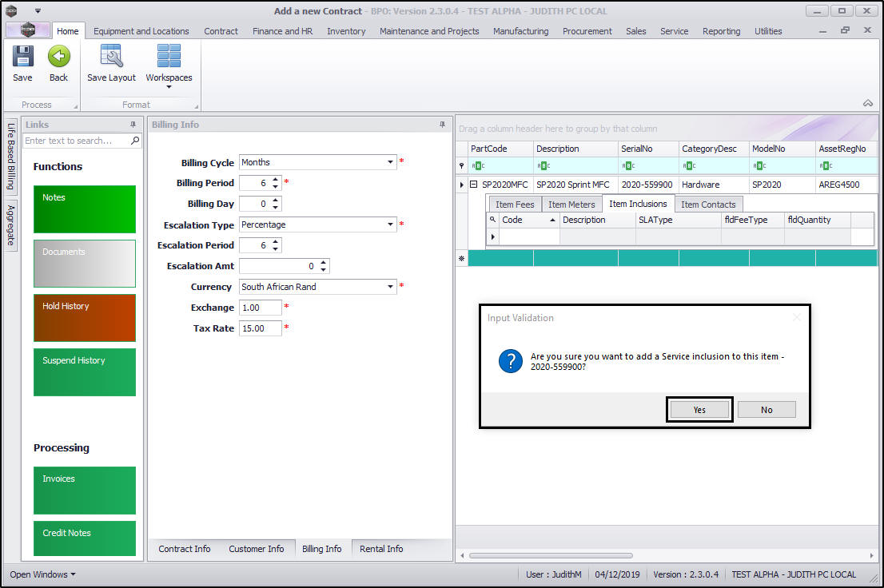Open the Procurement ribbon tab

tap(587, 31)
